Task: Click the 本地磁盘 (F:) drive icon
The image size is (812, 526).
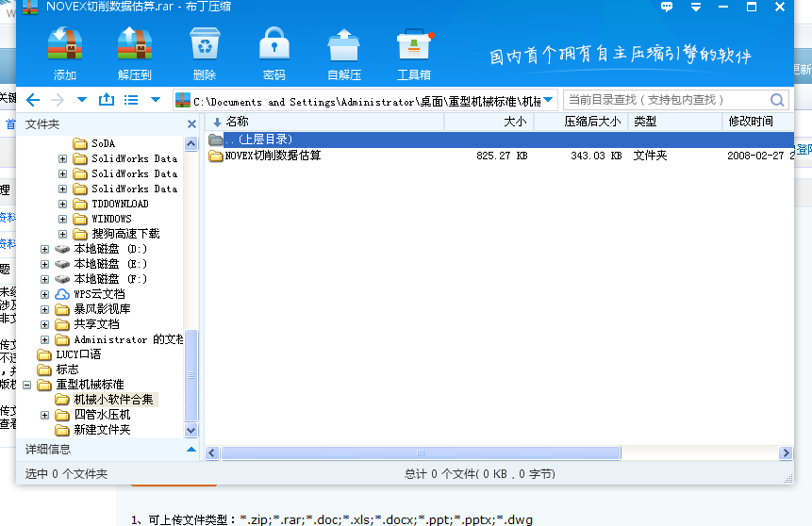Action: (62, 279)
